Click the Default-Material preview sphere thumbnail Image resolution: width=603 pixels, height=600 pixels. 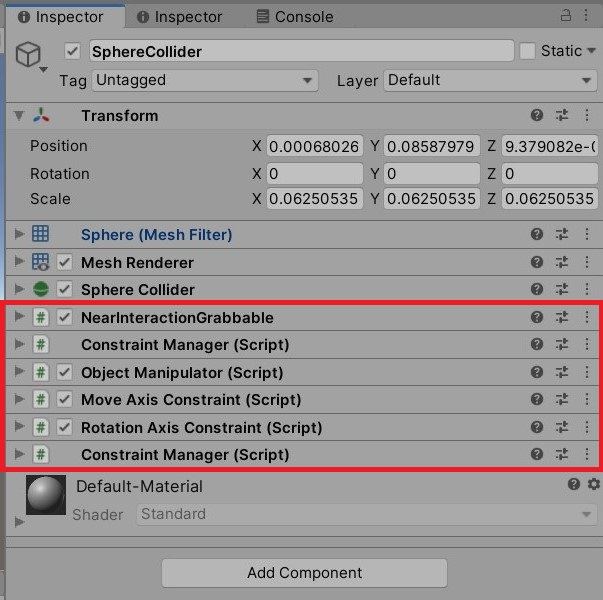pos(46,495)
